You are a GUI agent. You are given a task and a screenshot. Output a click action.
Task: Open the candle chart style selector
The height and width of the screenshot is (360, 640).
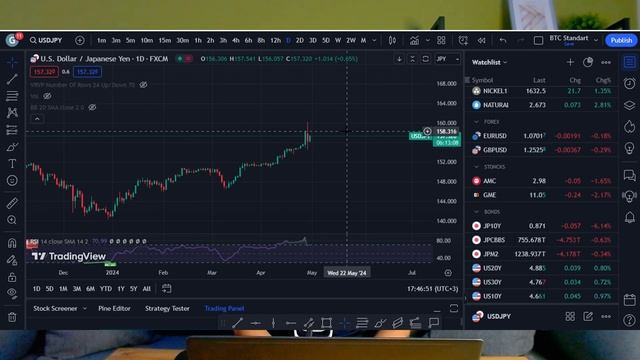tap(392, 40)
